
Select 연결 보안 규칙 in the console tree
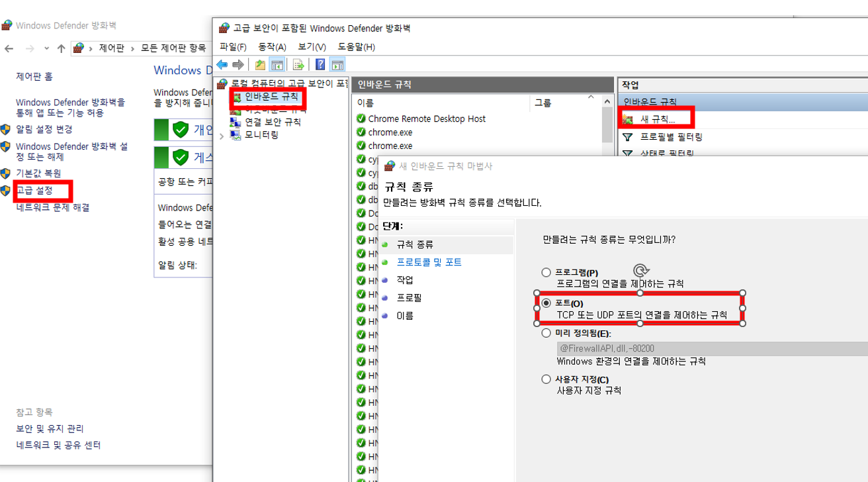[x=273, y=122]
